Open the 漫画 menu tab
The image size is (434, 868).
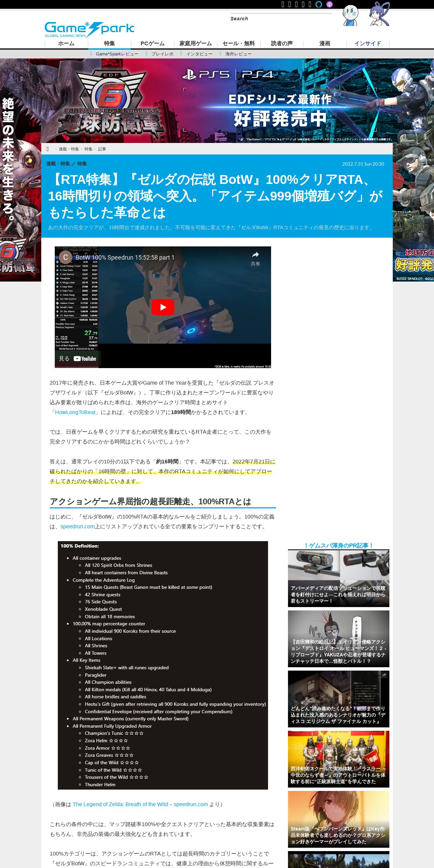tap(325, 44)
